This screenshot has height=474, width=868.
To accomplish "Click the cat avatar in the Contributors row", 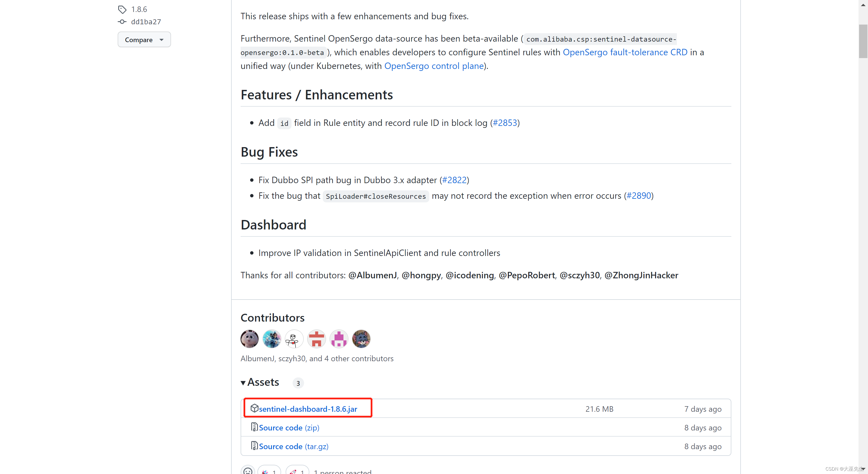I will 361,339.
